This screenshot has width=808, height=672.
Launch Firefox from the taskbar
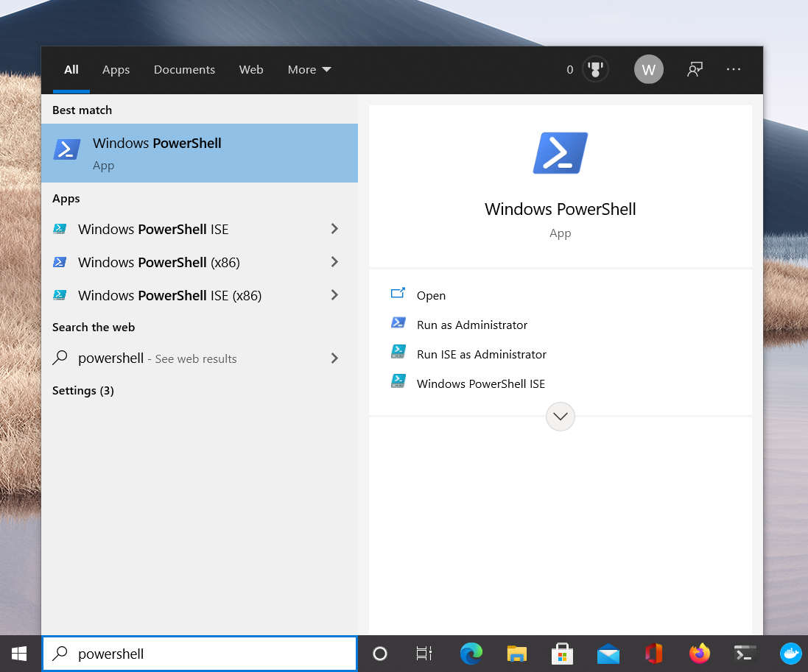tap(699, 654)
